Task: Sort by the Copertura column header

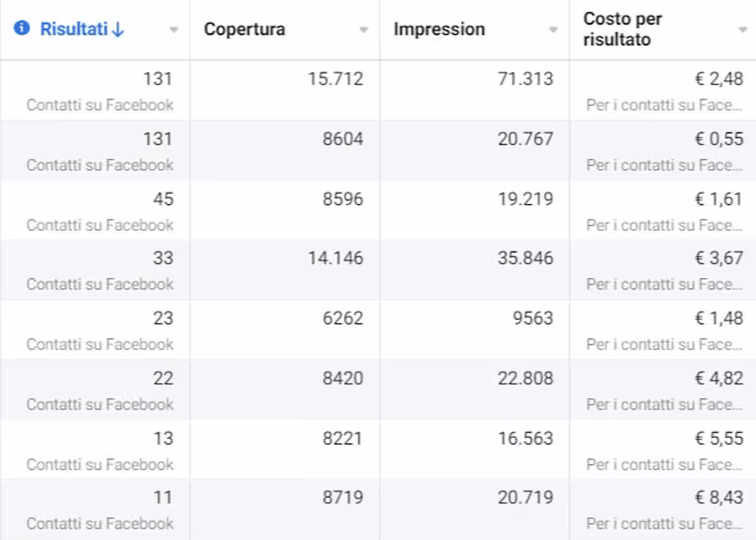Action: (x=245, y=29)
